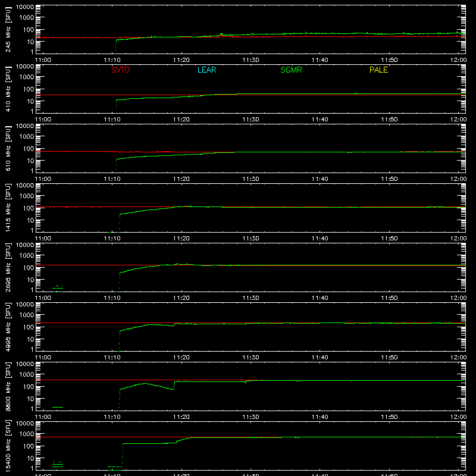Click the 12:00 tick on 610 MHz time axis

[x=458, y=179]
